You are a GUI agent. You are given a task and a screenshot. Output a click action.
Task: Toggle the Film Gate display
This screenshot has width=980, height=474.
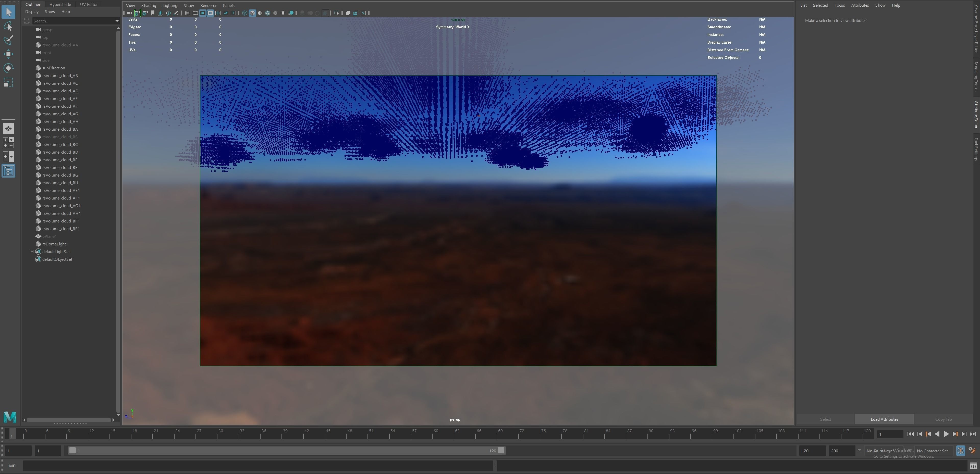(x=195, y=13)
